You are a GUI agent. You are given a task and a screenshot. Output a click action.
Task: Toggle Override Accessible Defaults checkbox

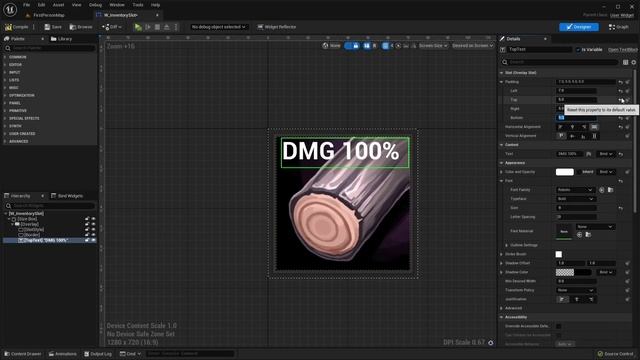tap(558, 326)
